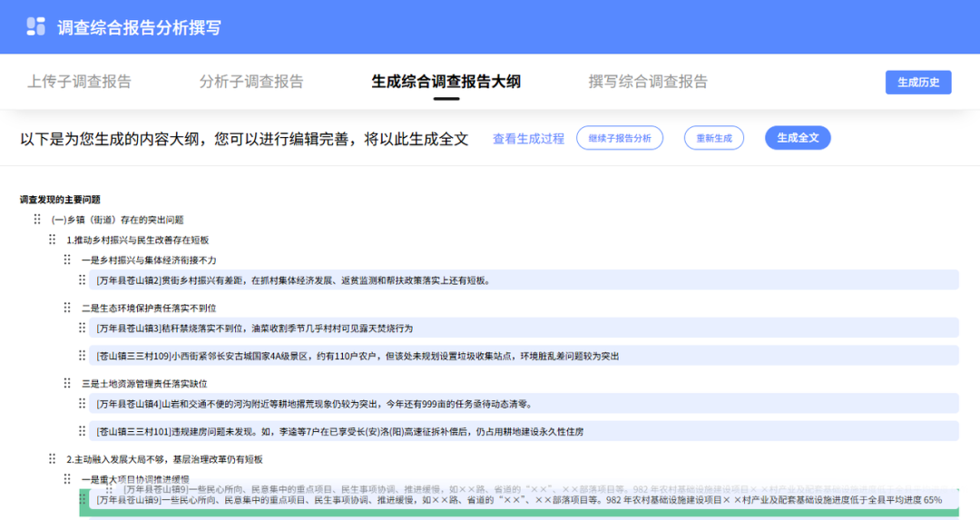Screen dimensions: 980x520
Task: Edit the [苍山镇三三村101]违规建房 entry
Action: (524, 431)
